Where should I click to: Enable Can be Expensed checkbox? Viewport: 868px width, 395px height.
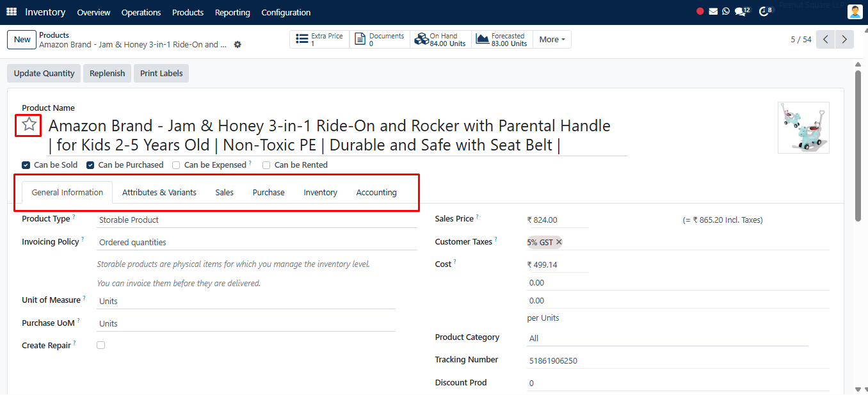[x=176, y=165]
